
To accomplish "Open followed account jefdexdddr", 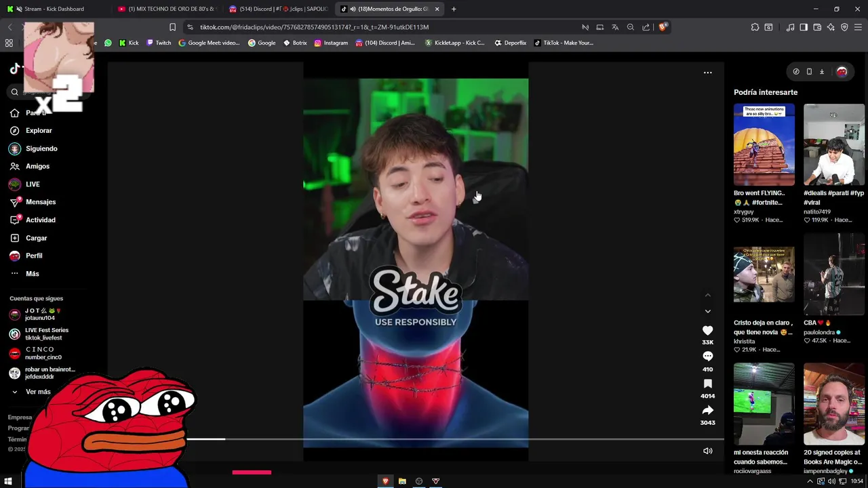I will [x=41, y=373].
